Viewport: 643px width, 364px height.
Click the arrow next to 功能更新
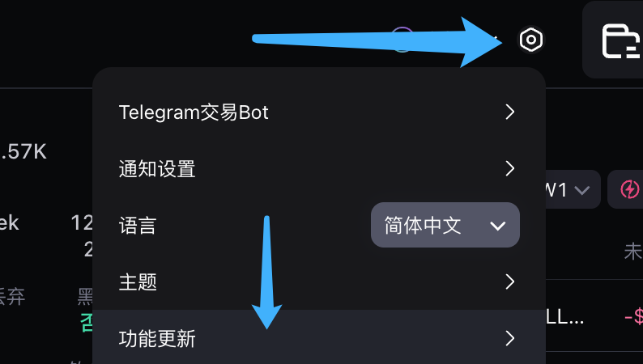[509, 338]
